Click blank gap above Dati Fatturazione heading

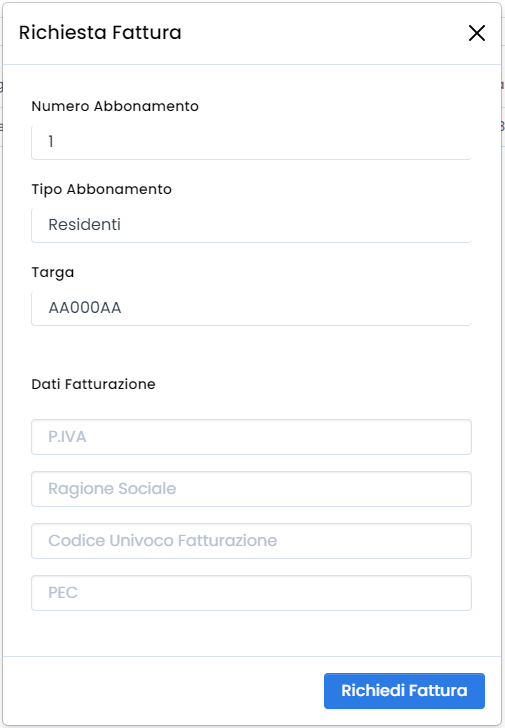(x=252, y=351)
